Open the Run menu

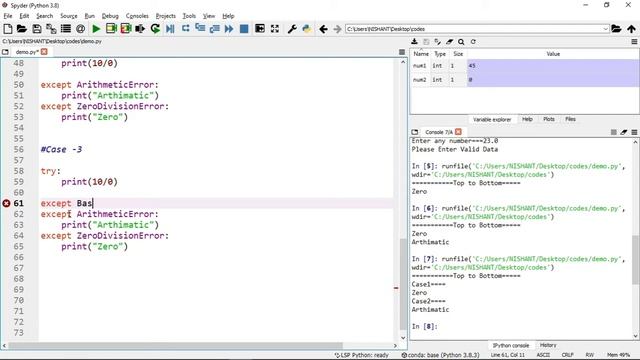[x=89, y=16]
